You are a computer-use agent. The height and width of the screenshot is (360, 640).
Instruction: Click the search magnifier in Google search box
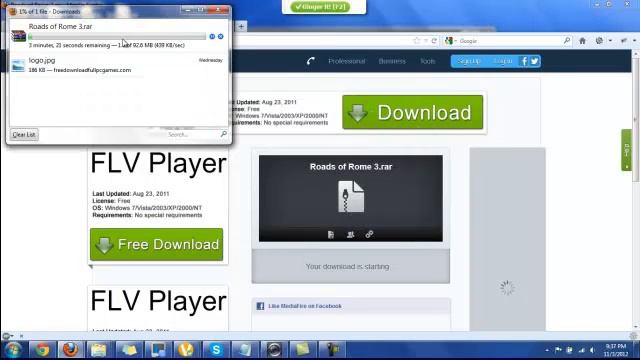(567, 40)
